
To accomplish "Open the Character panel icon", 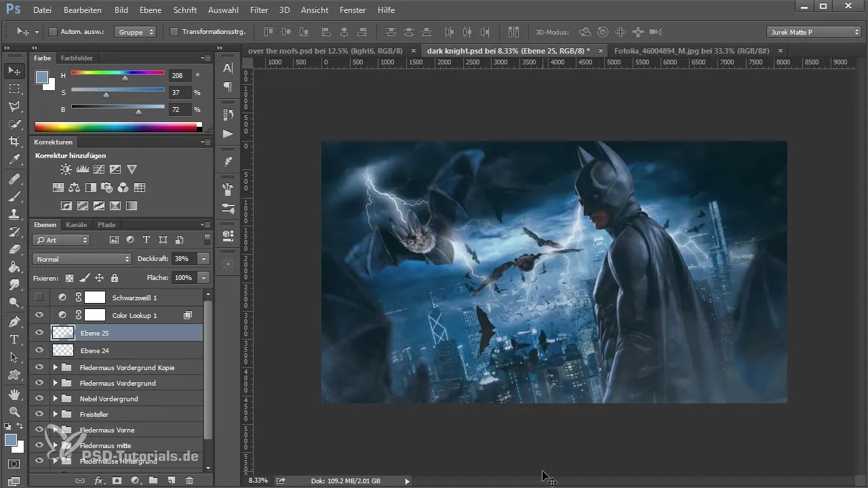I will [229, 68].
